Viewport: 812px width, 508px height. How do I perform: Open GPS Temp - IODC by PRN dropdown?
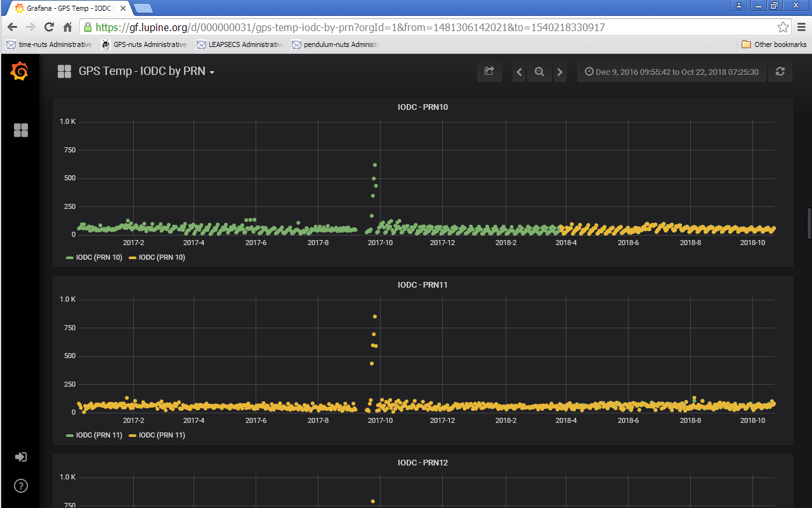146,72
